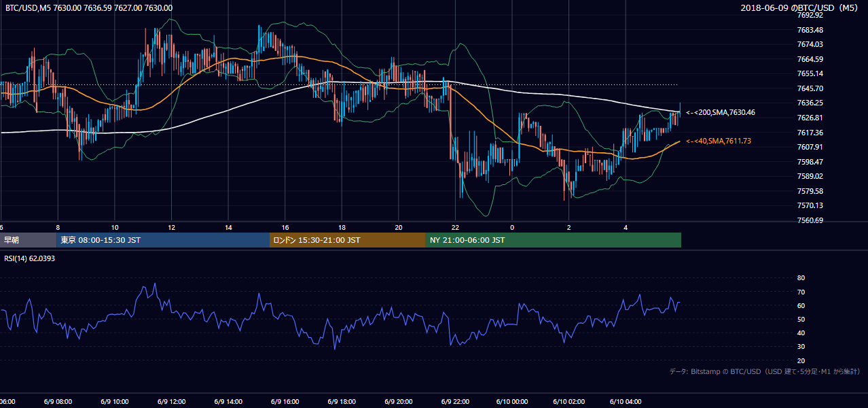The width and height of the screenshot is (868, 408).
Task: Click the 早朝 session bar
Action: click(x=28, y=240)
